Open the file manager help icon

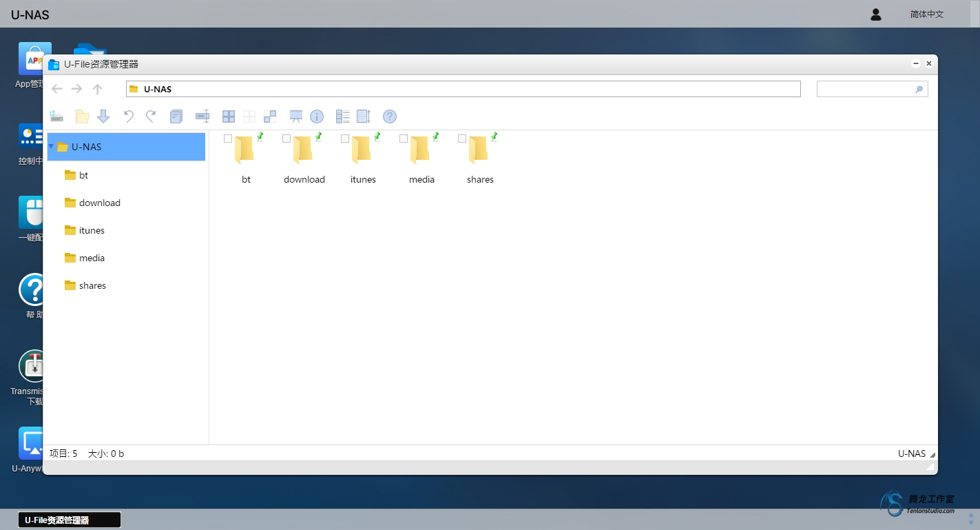(x=390, y=116)
